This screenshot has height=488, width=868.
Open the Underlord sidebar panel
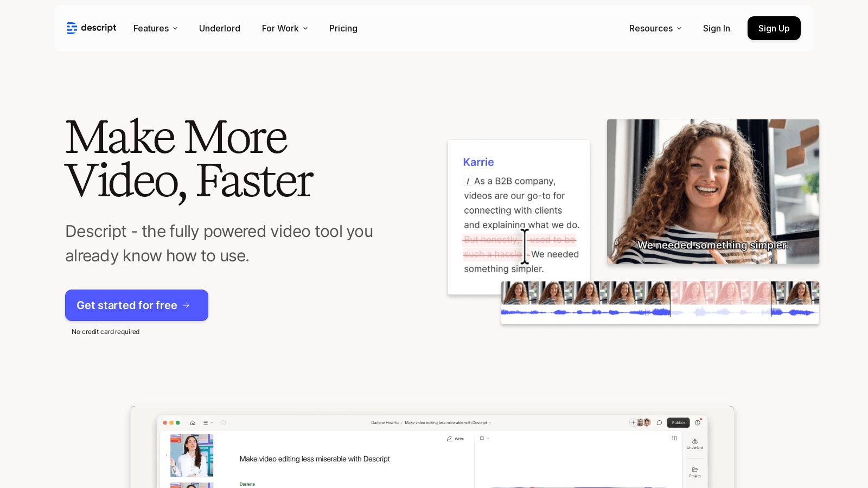(695, 444)
